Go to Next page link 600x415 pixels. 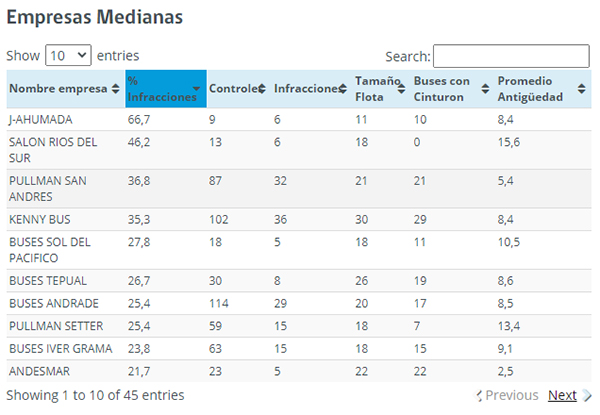562,395
